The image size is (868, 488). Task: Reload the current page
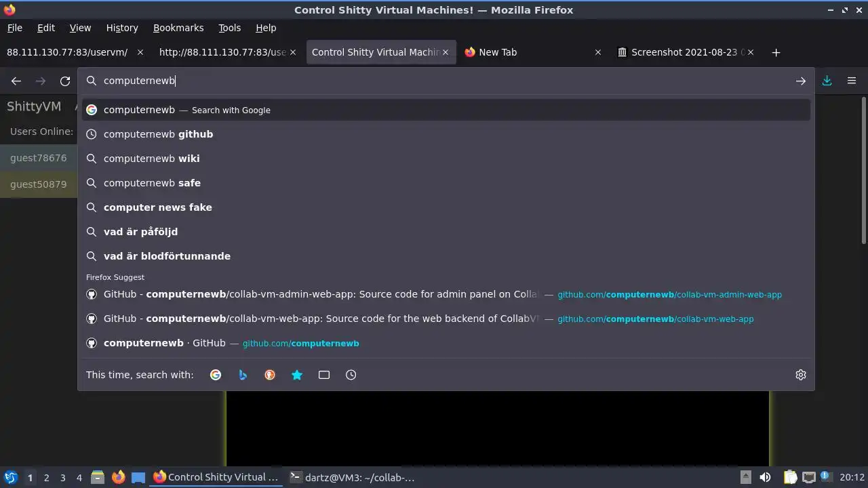(65, 81)
